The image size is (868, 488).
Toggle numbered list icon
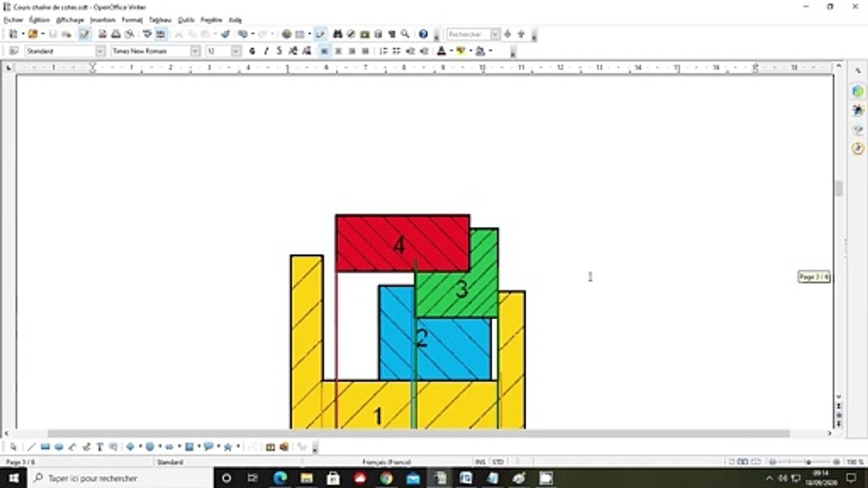383,51
